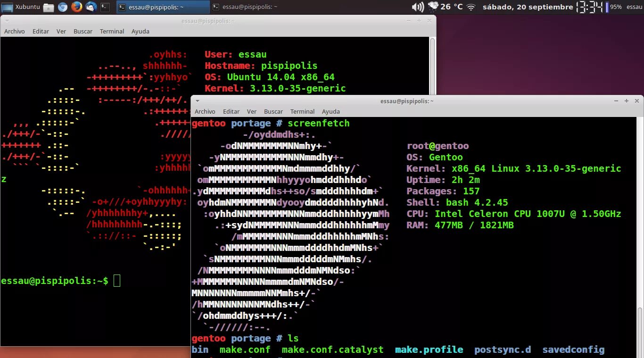Open Ayuda menu in front Gentoo terminal
The image size is (644, 358).
point(331,111)
